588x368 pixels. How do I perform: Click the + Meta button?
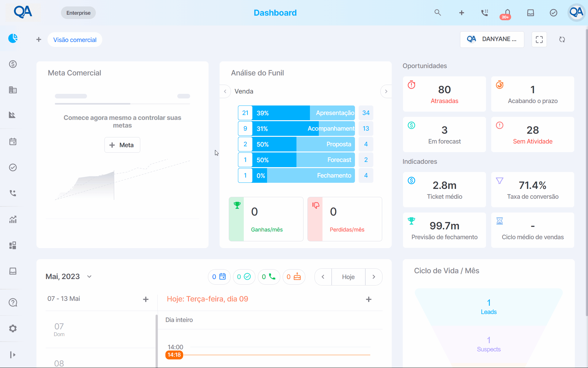[122, 145]
